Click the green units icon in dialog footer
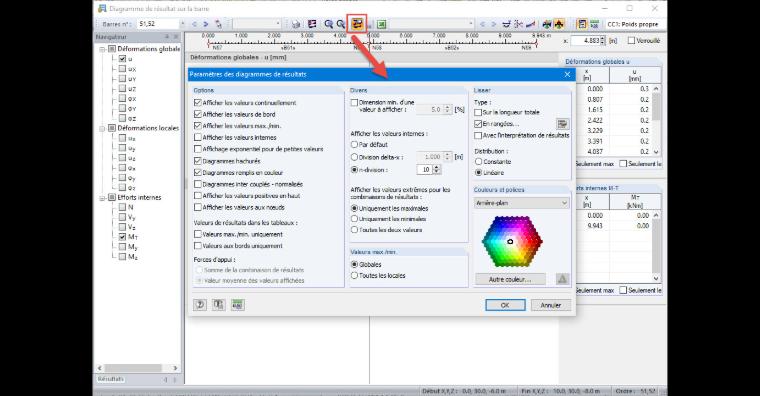Screen dimensions: 760x396 238,304
